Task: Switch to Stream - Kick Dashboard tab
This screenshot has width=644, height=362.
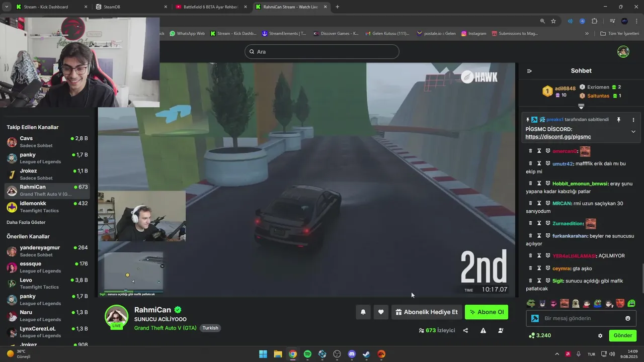Action: (50, 7)
